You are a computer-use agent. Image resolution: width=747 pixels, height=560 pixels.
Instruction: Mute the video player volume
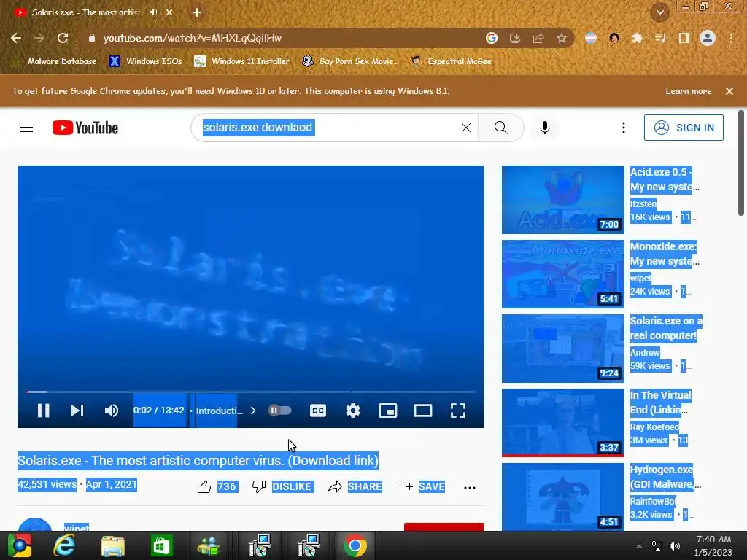112,411
